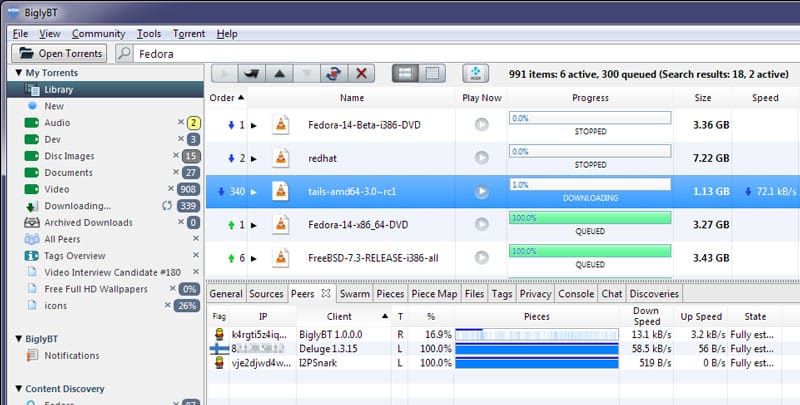Click the Archived Downloads sidebar icon
This screenshot has height=405, width=800.
coord(32,222)
